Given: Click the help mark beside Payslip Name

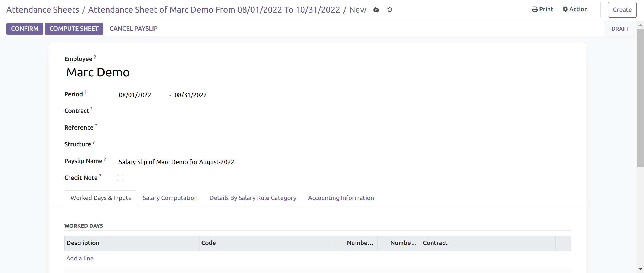Looking at the screenshot, I should click(x=105, y=159).
